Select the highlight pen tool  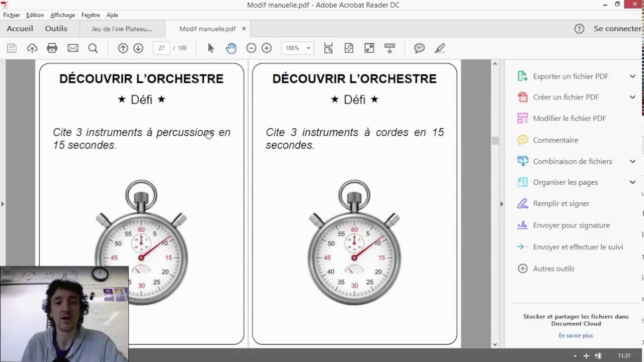coord(440,48)
